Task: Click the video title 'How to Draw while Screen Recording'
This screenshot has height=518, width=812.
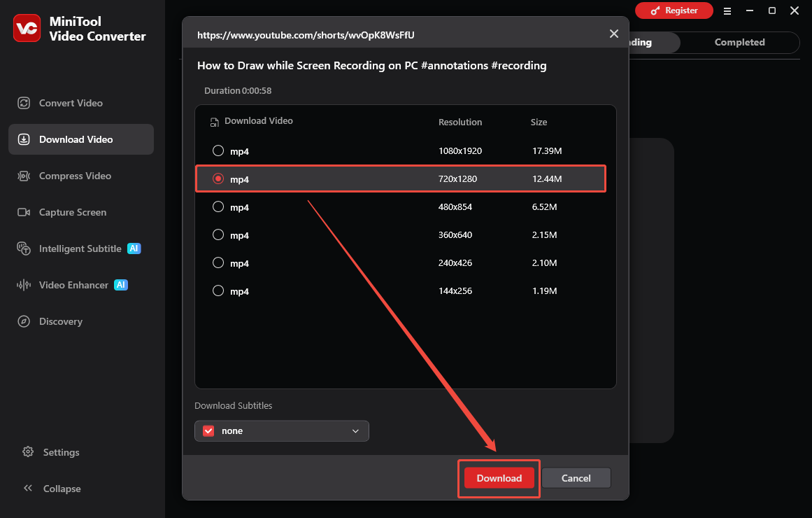Action: [x=372, y=66]
